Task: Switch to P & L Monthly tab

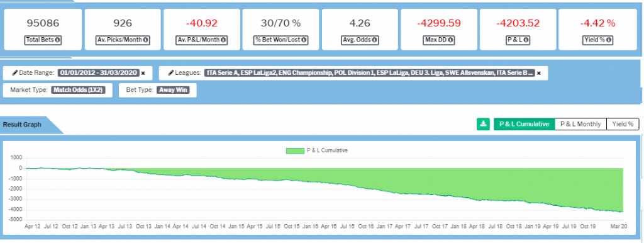Action: 580,124
